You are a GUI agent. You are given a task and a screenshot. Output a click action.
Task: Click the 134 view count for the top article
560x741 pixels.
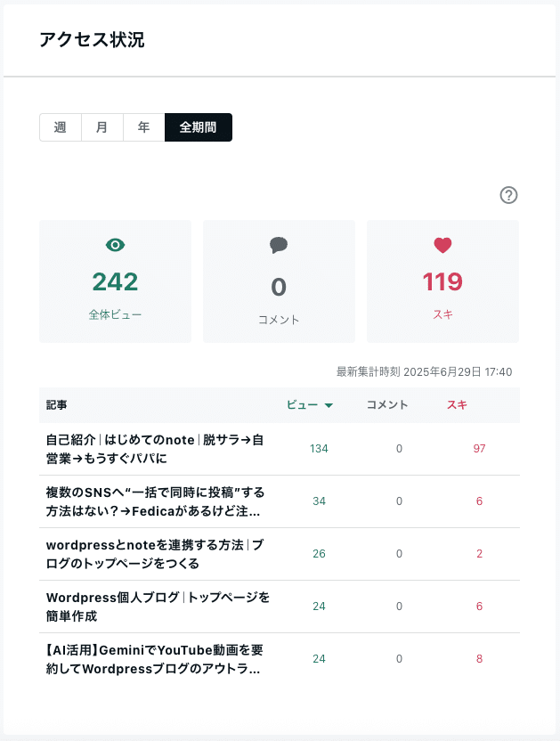pyautogui.click(x=319, y=448)
